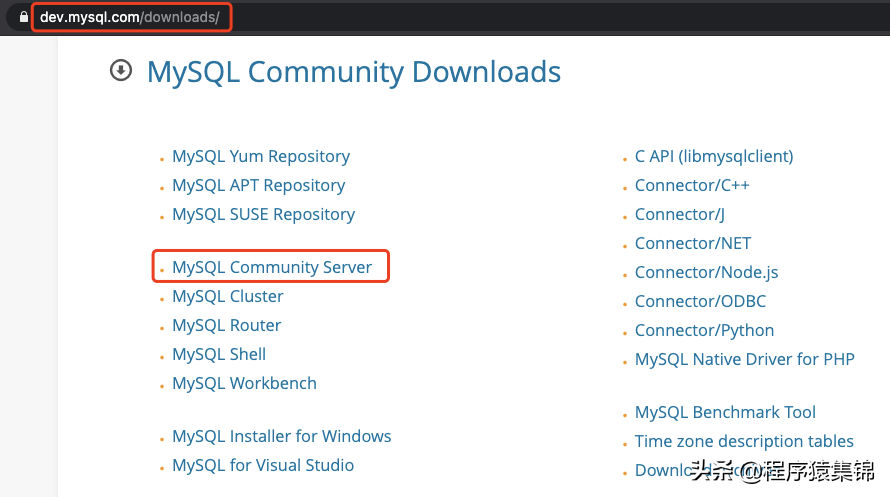Open MySQL Router link
Viewport: 890px width, 497px height.
(x=226, y=325)
